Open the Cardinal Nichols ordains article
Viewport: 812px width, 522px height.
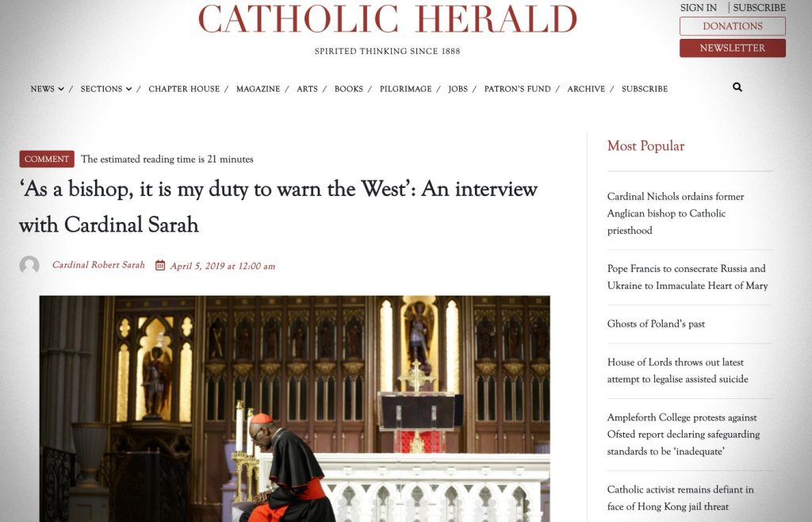[676, 213]
